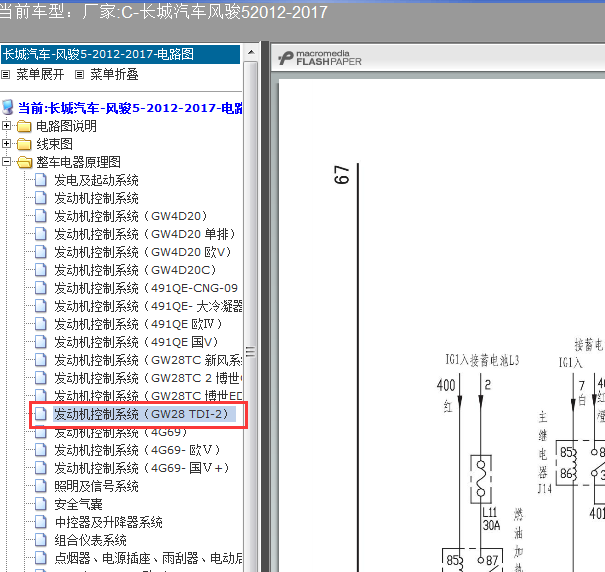Click page icon beside GW4D20 单排 entry
Viewport: 605px width, 572px height.
pos(41,234)
